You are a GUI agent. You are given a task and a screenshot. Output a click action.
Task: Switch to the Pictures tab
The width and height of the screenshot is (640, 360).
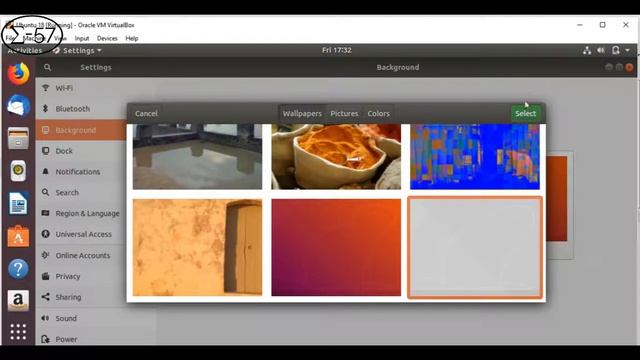[344, 113]
